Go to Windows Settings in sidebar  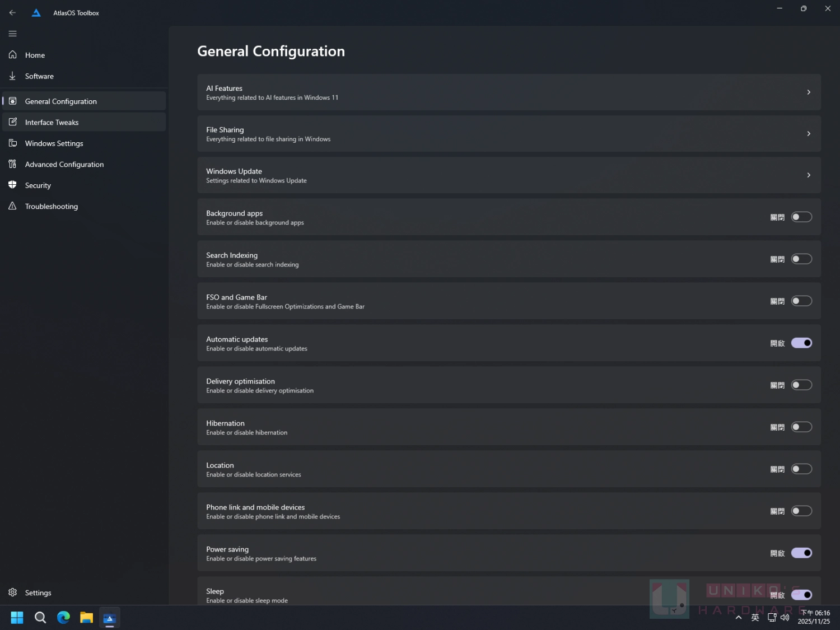(x=54, y=143)
